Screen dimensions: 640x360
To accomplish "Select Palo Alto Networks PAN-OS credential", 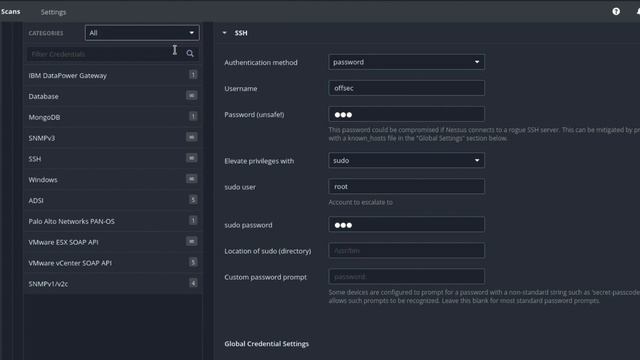I will pyautogui.click(x=113, y=221).
